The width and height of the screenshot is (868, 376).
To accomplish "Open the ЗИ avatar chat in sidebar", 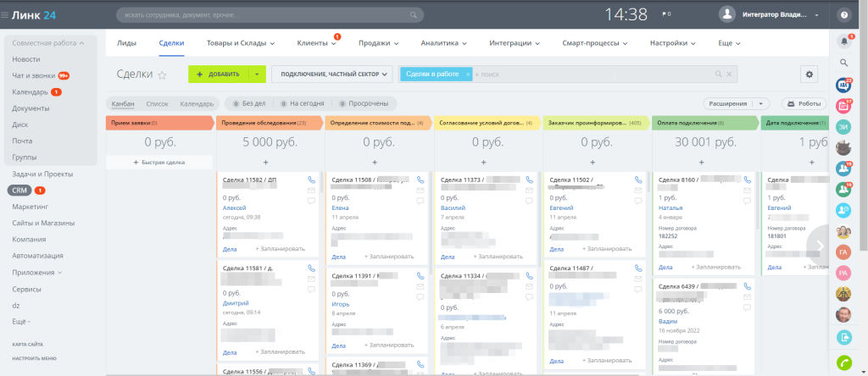I will (843, 127).
